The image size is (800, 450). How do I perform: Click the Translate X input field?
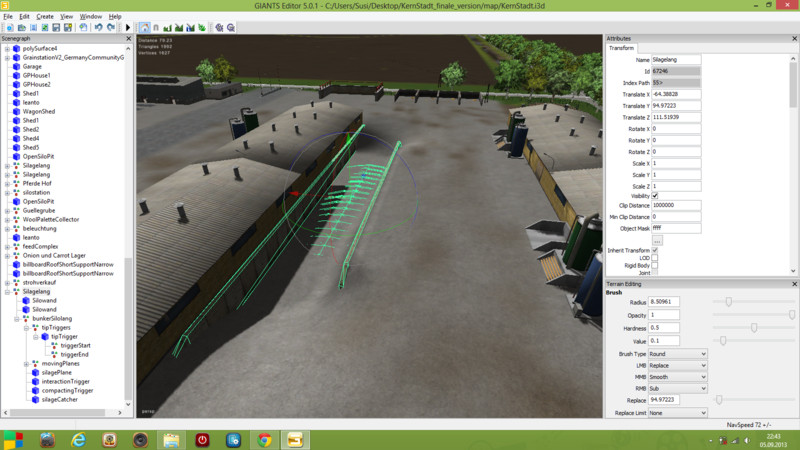pyautogui.click(x=675, y=94)
